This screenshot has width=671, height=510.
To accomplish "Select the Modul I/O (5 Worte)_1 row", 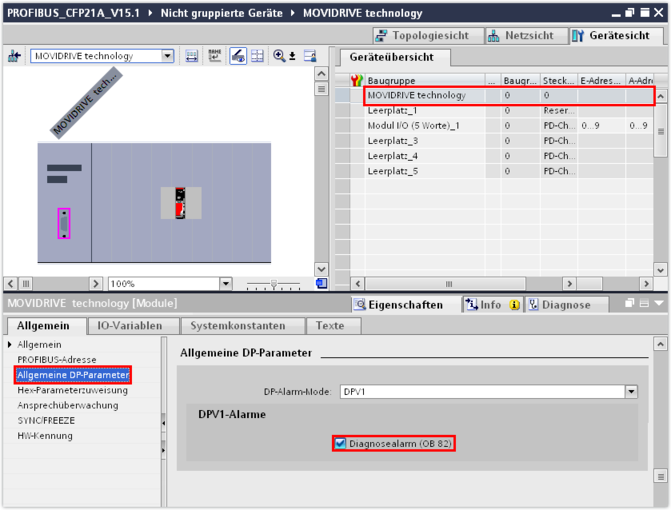I will [x=415, y=126].
